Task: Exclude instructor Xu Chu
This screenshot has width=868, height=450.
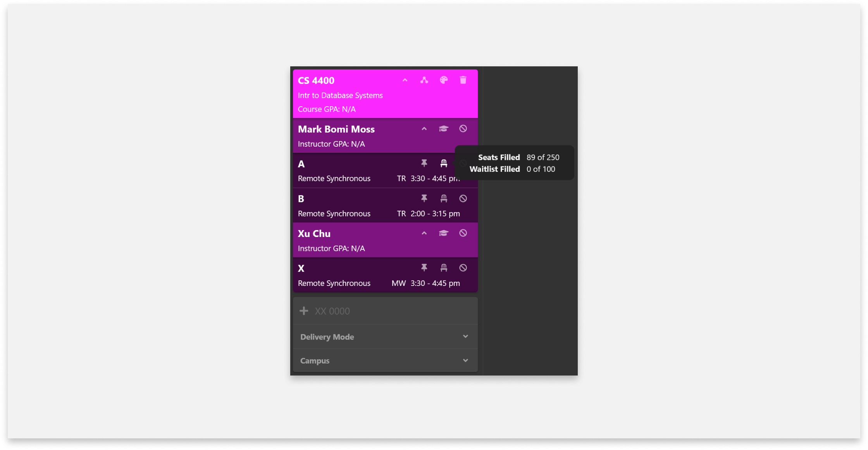Action: point(463,233)
